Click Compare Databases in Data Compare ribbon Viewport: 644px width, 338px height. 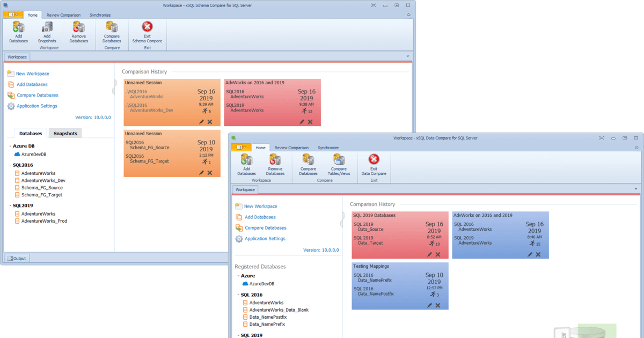tap(308, 165)
